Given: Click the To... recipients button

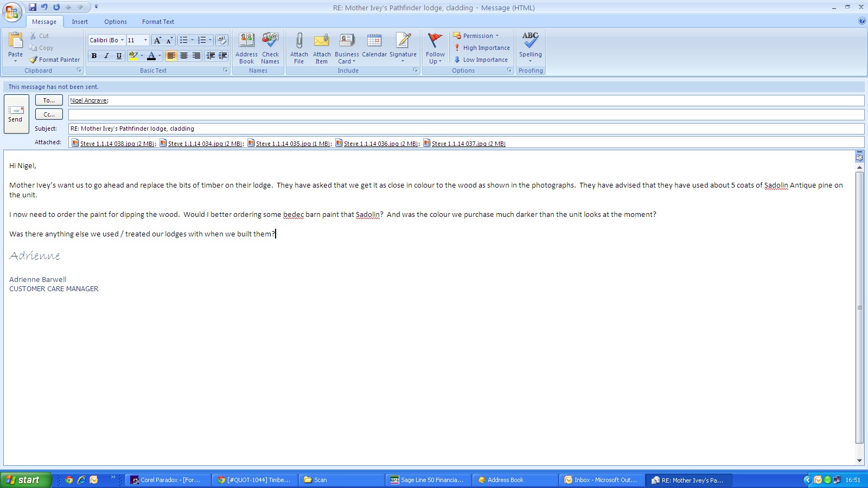Looking at the screenshot, I should [49, 100].
